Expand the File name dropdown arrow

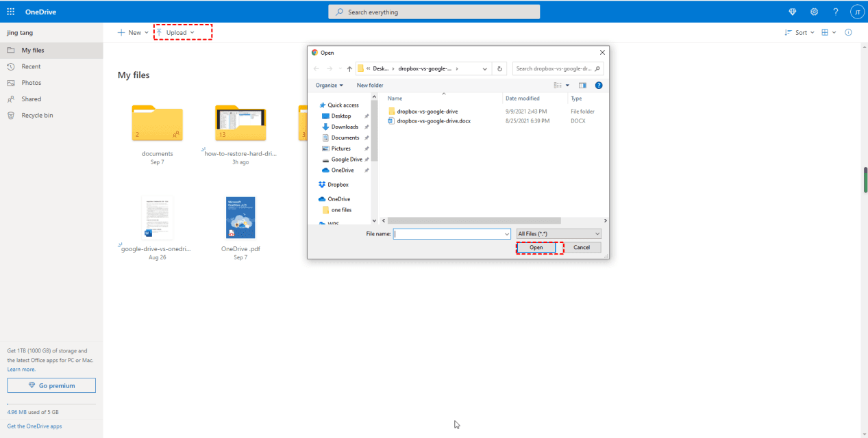pyautogui.click(x=507, y=233)
